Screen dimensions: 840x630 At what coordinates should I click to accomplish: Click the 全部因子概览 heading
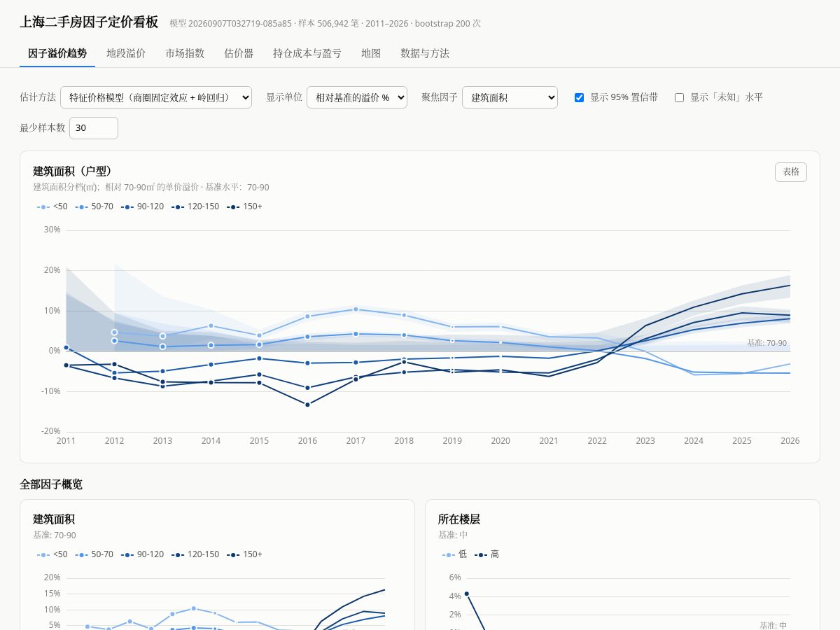tap(51, 484)
